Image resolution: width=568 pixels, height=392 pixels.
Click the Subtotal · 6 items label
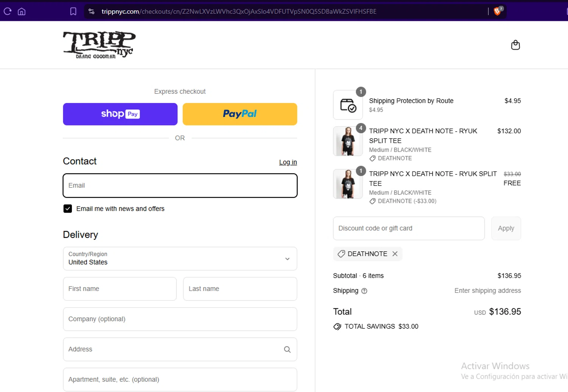(x=358, y=276)
